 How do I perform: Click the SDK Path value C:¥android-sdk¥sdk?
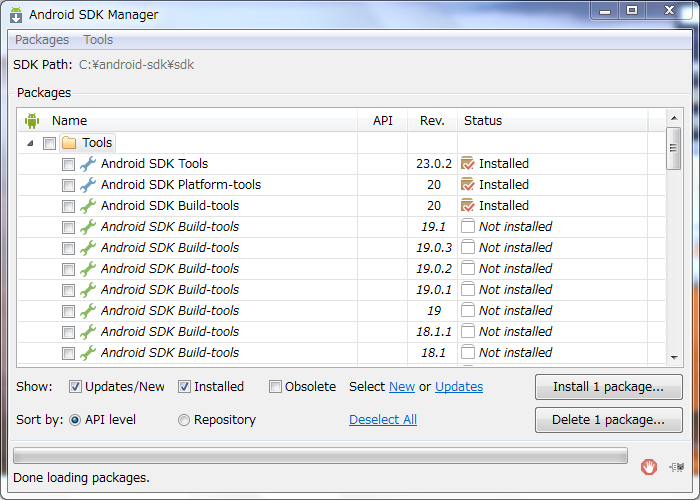click(x=136, y=65)
